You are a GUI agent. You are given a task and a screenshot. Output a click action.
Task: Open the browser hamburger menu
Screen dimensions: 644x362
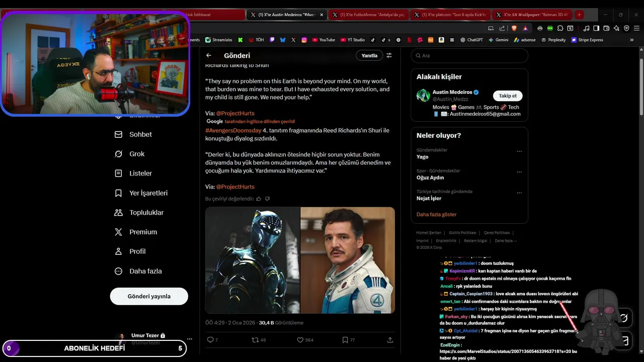click(x=636, y=28)
